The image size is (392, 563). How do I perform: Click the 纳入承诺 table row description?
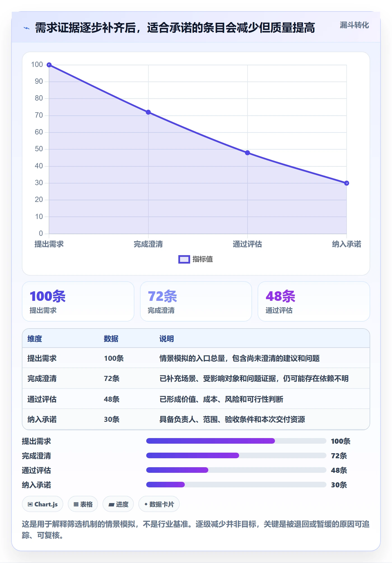232,419
